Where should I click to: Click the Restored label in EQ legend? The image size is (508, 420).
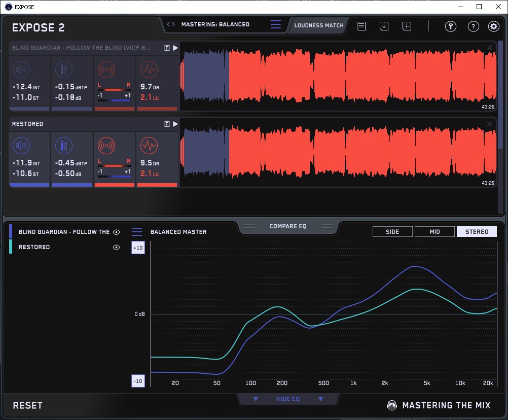pos(34,247)
